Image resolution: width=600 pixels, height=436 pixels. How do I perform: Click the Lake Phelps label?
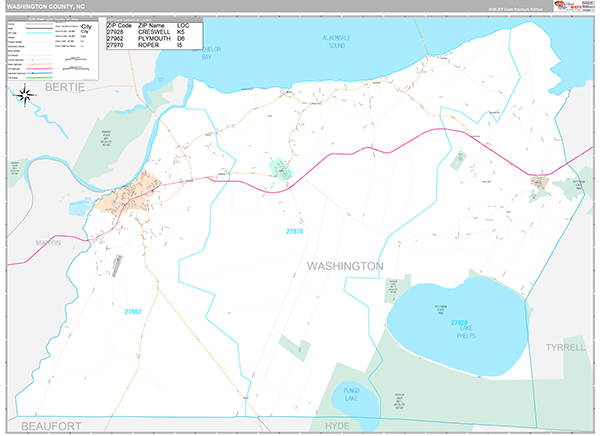466,332
